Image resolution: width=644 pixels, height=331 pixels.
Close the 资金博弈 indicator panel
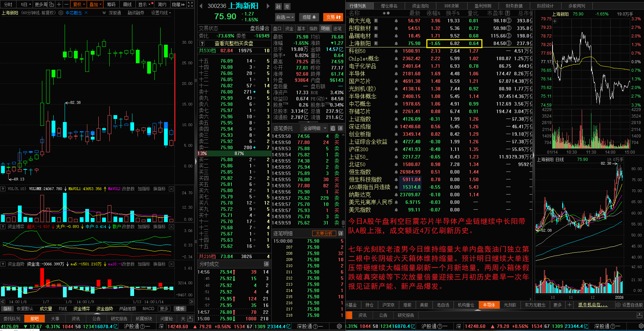(171, 227)
